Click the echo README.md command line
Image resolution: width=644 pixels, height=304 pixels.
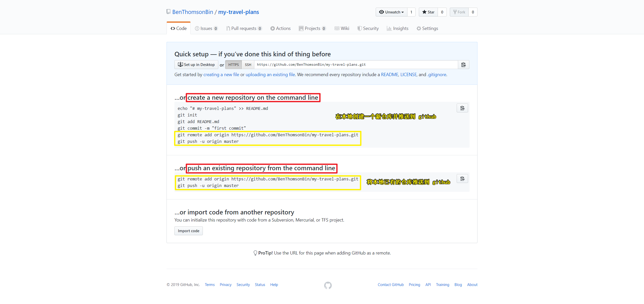(223, 108)
